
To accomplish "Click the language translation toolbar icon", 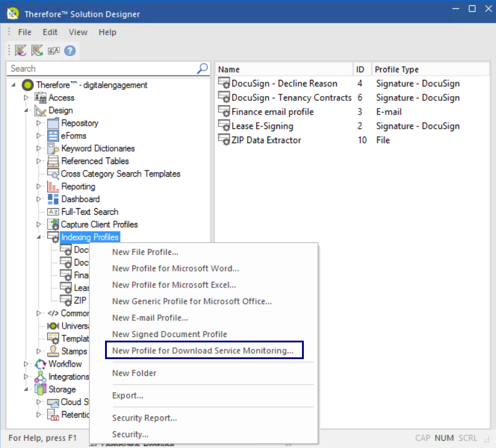I will (54, 51).
